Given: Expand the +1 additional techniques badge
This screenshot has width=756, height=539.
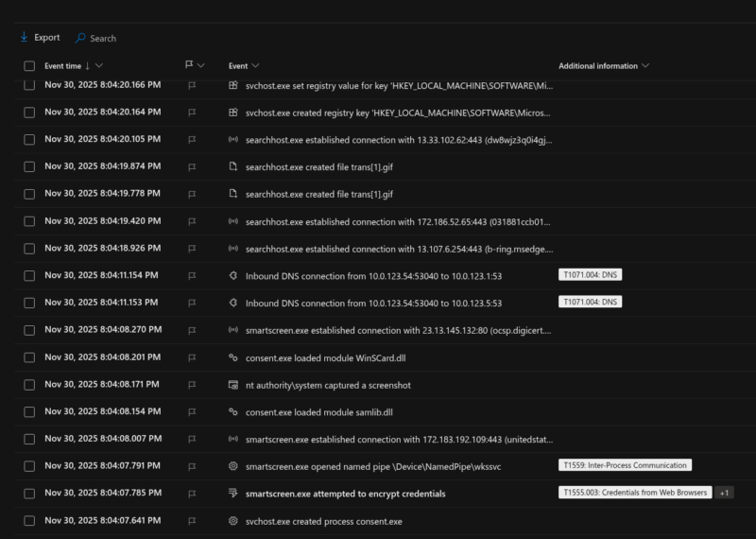Looking at the screenshot, I should [723, 493].
